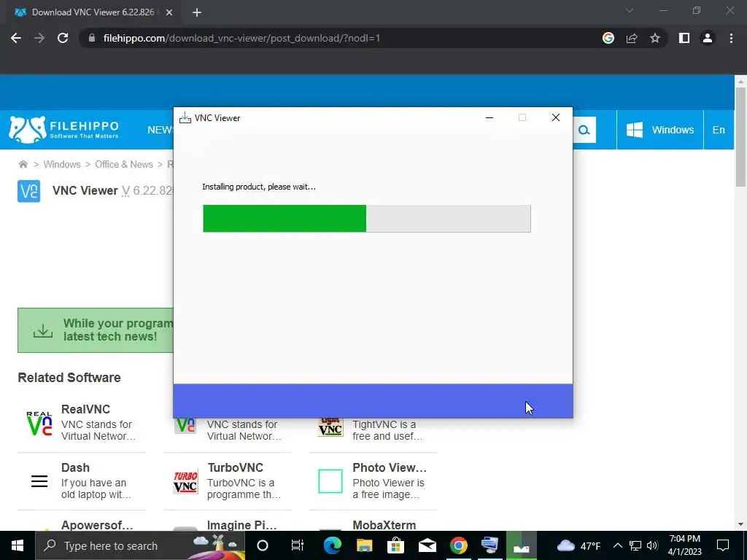This screenshot has width=747, height=560.
Task: Open volume control in tray
Action: (x=653, y=545)
